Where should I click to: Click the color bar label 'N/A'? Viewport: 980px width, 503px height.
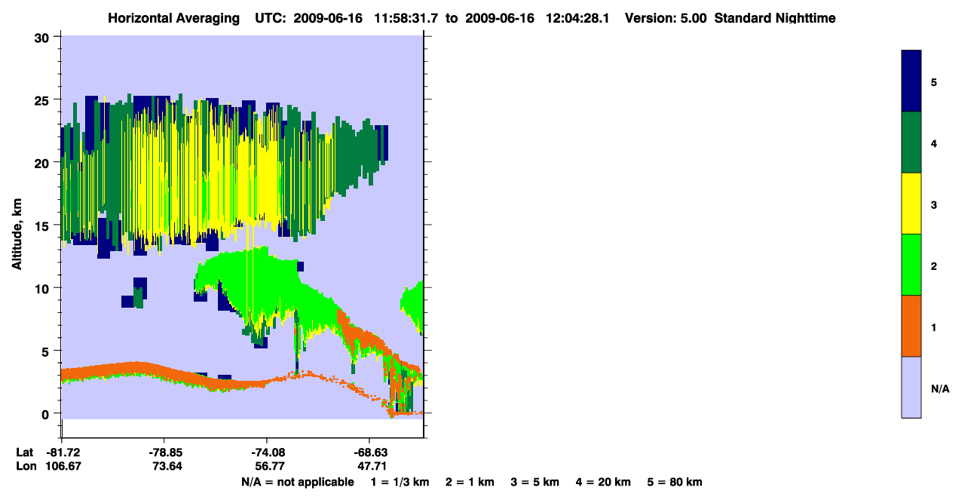(x=940, y=388)
